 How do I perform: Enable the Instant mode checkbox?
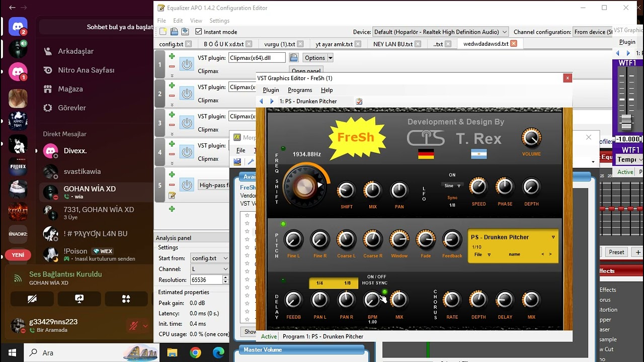(x=199, y=32)
